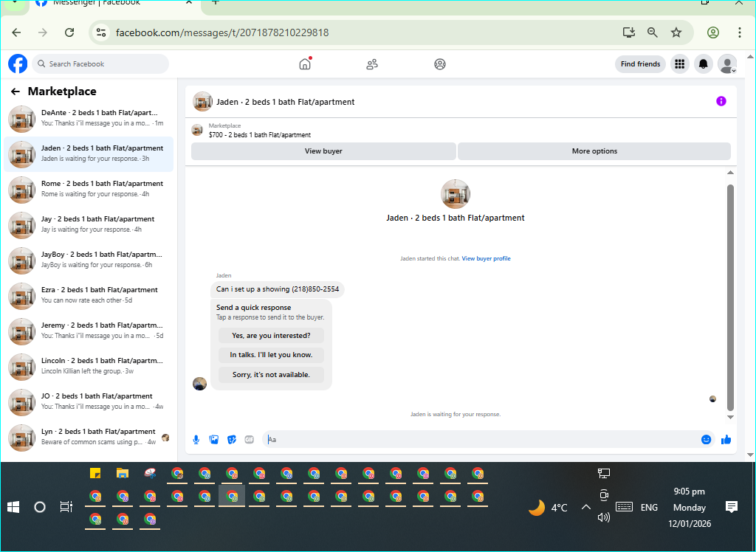Click the volume speaker tray icon
Viewport: 756px width, 552px height.
(604, 518)
